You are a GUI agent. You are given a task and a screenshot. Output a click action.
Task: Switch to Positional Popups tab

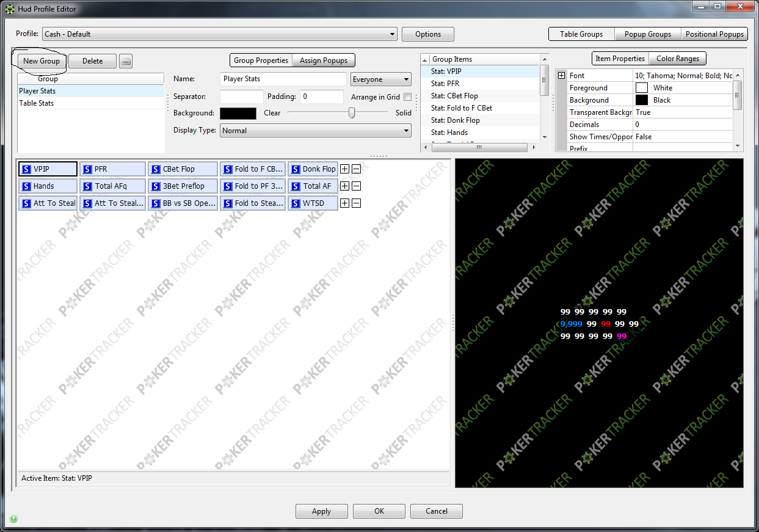point(714,34)
